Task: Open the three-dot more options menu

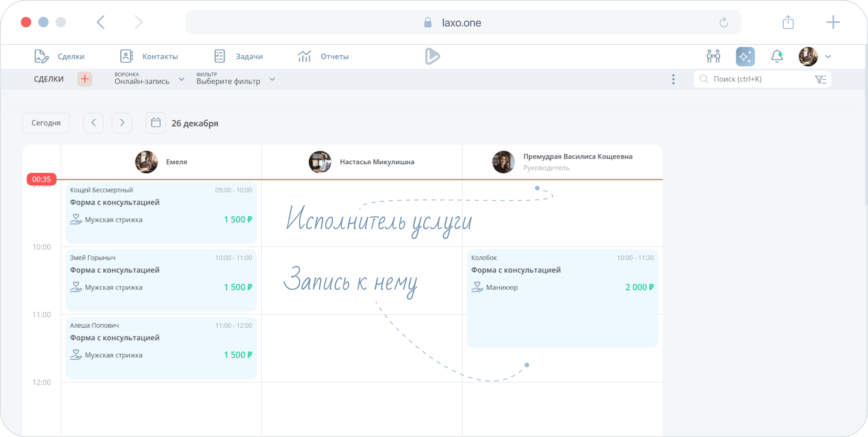Action: click(x=673, y=79)
